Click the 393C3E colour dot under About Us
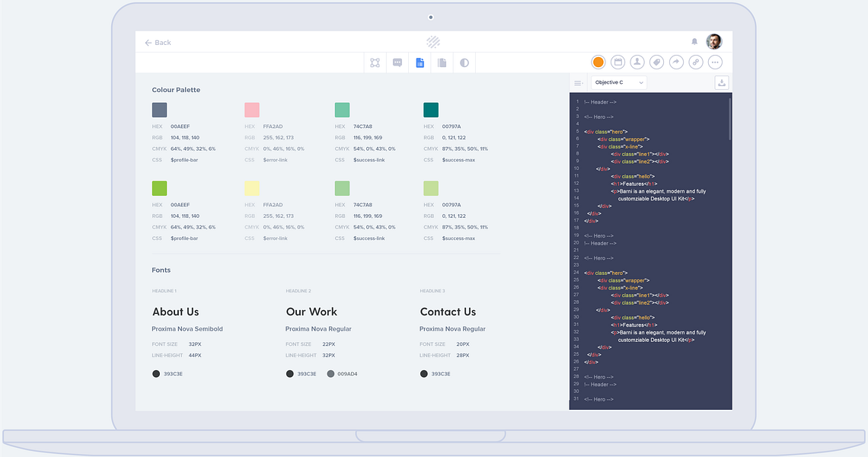The width and height of the screenshot is (868, 457). (156, 374)
